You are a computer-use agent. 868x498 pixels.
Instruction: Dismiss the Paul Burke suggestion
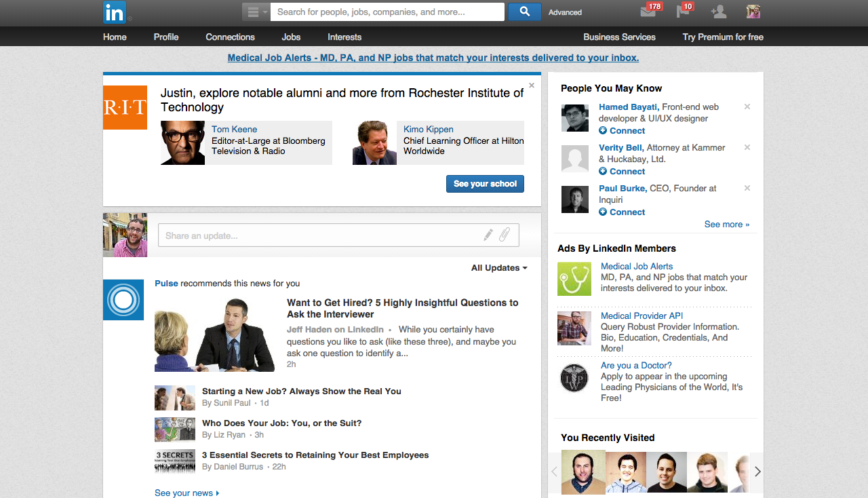747,188
